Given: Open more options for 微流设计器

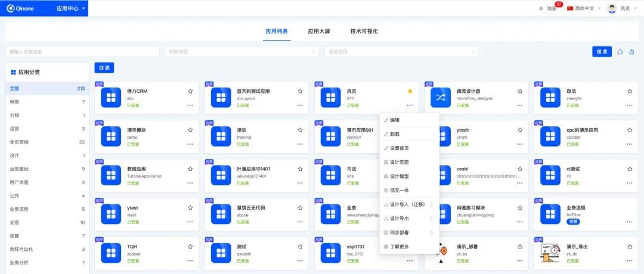Looking at the screenshot, I should tap(520, 105).
